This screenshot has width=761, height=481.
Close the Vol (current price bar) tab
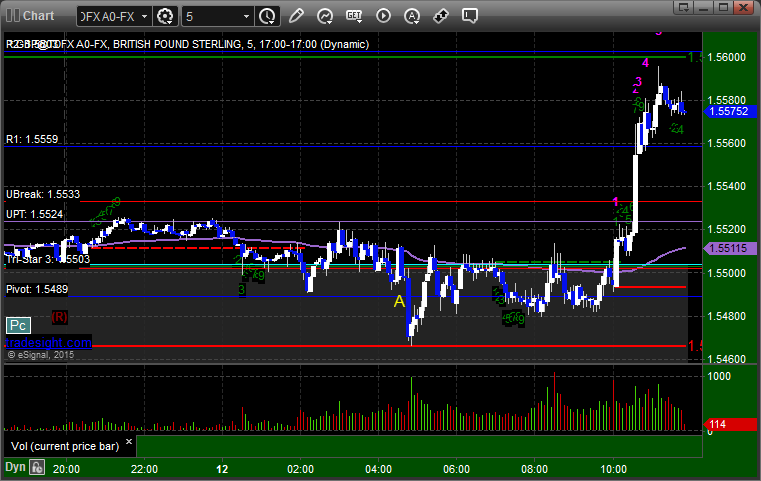click(129, 442)
